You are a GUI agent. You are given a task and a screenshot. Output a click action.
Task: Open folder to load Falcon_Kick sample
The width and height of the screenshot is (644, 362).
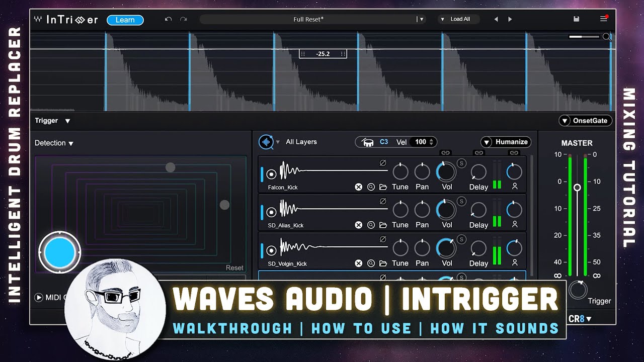(383, 187)
